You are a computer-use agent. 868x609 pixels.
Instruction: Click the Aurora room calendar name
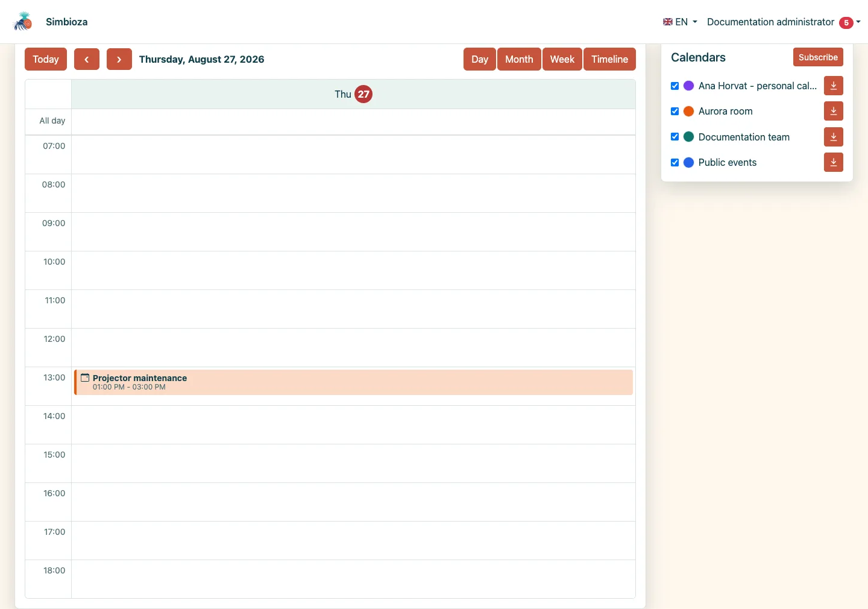click(725, 111)
